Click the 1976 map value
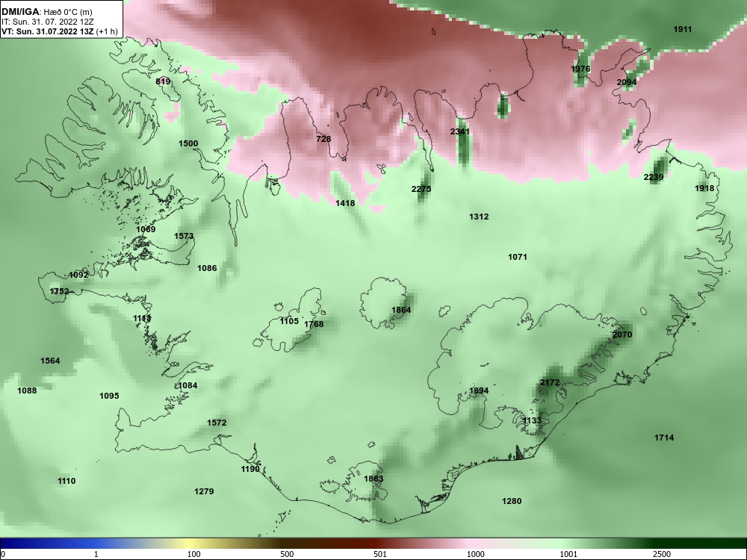This screenshot has height=560, width=747. [580, 69]
